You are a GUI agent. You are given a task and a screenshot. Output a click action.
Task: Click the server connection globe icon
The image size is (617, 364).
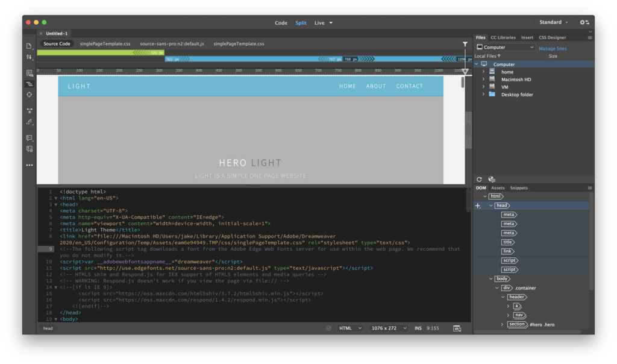click(492, 180)
